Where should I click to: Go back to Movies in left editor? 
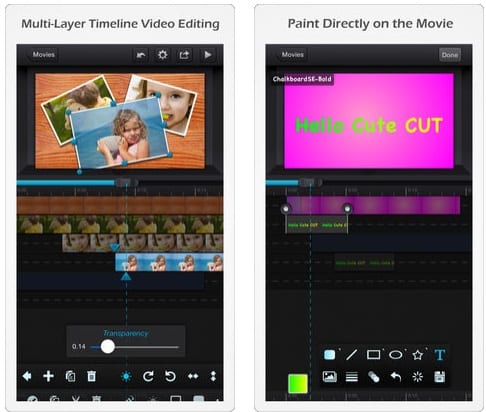click(x=43, y=54)
